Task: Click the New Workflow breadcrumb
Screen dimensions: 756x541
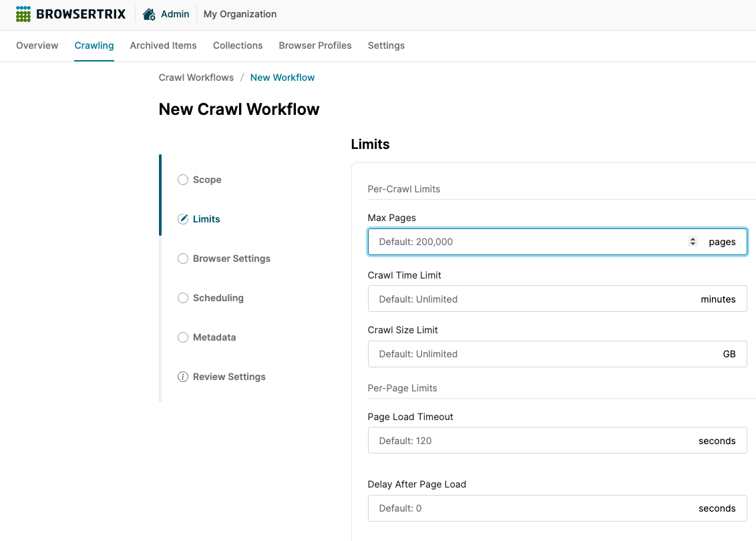Action: [282, 77]
